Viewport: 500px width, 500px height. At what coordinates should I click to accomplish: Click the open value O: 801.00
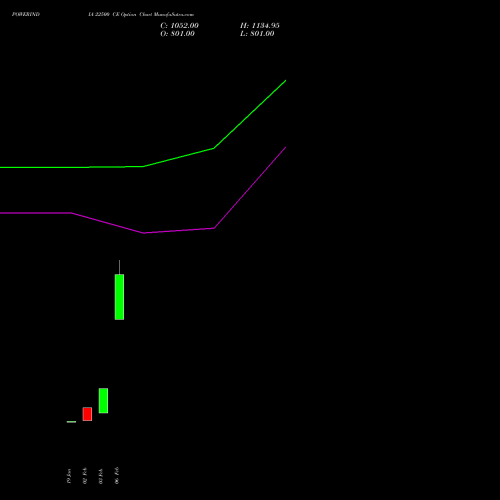click(x=177, y=34)
